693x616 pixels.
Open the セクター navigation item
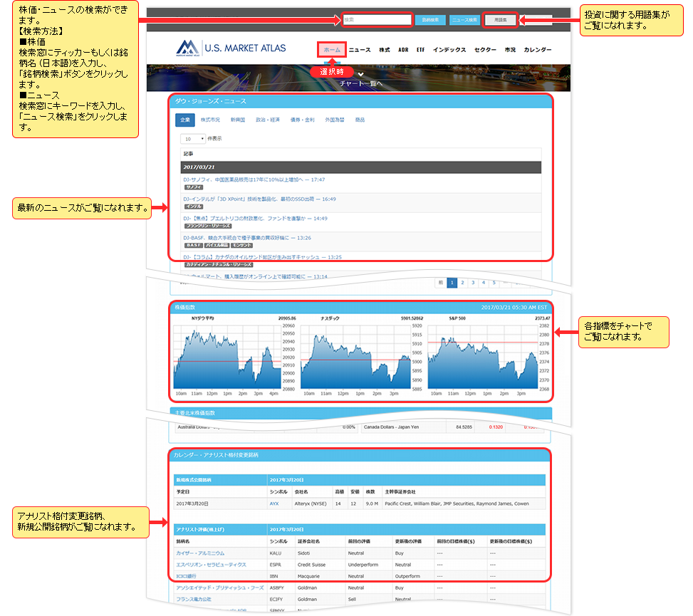[485, 50]
